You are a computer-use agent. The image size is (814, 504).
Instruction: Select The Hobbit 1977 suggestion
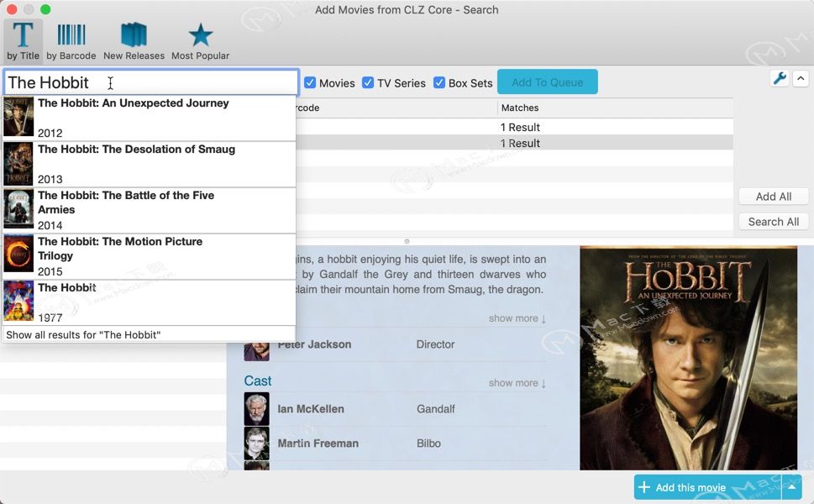pos(150,302)
